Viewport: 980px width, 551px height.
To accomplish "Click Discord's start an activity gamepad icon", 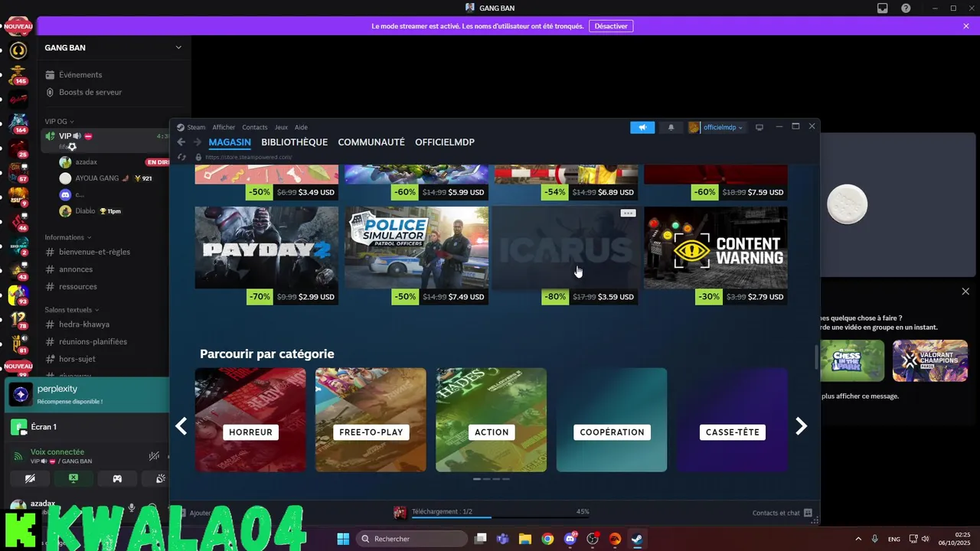I will pyautogui.click(x=117, y=478).
